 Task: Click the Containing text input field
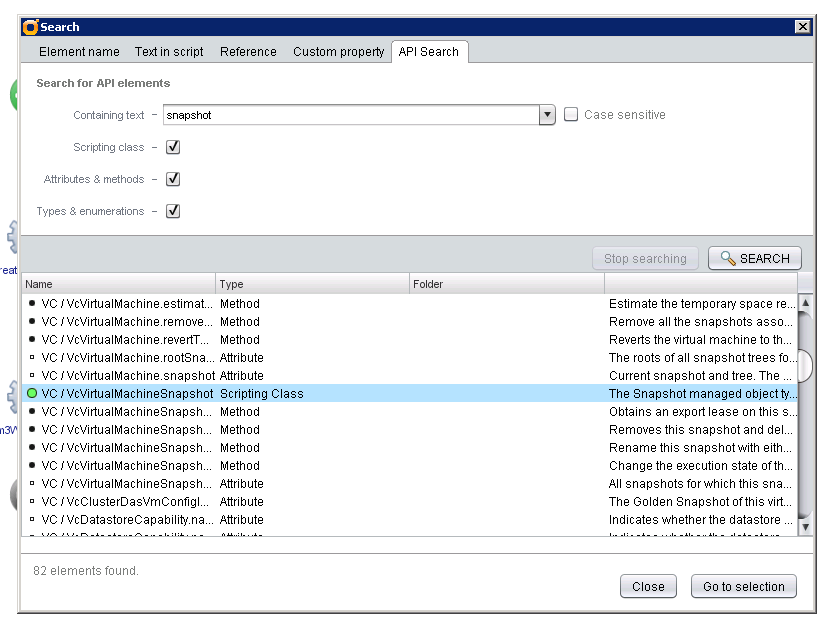[351, 115]
